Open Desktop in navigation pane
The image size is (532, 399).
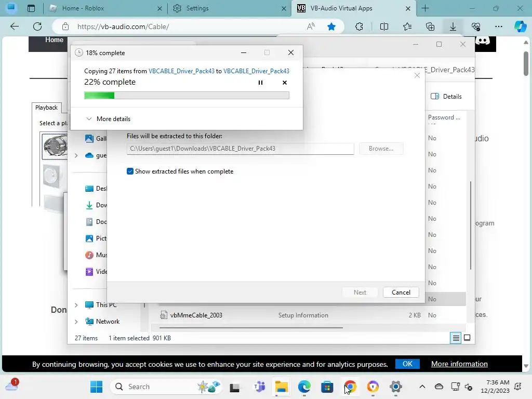click(x=96, y=188)
